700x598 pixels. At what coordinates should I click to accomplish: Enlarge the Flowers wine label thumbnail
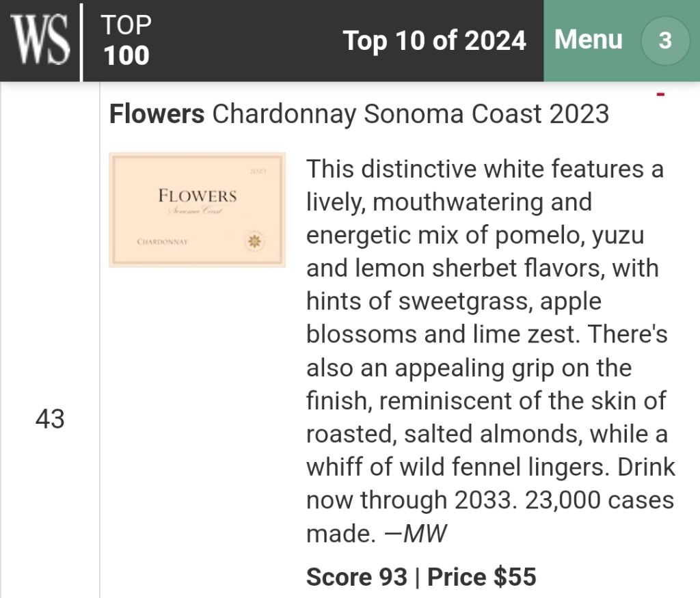[x=197, y=210]
